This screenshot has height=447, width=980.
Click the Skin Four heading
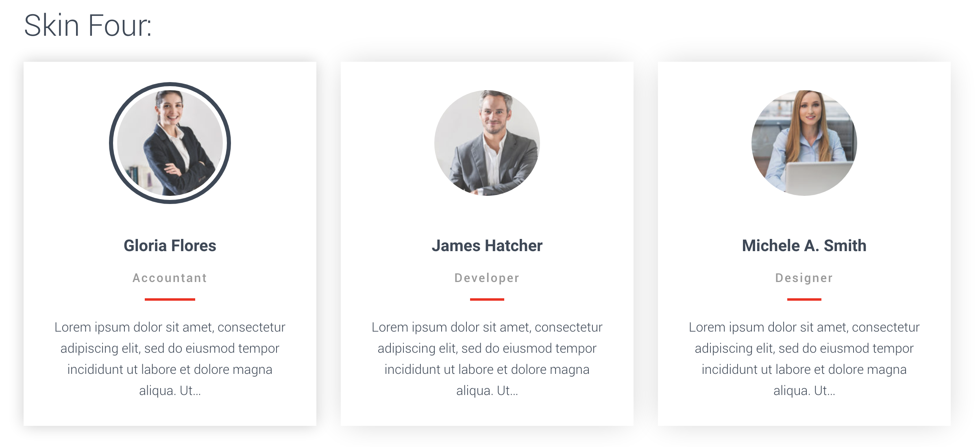pos(88,26)
